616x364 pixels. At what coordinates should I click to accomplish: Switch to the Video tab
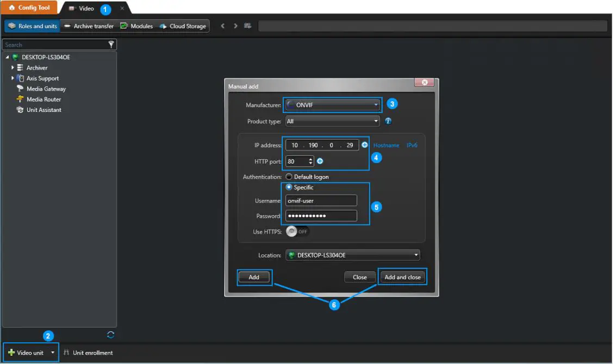[86, 8]
